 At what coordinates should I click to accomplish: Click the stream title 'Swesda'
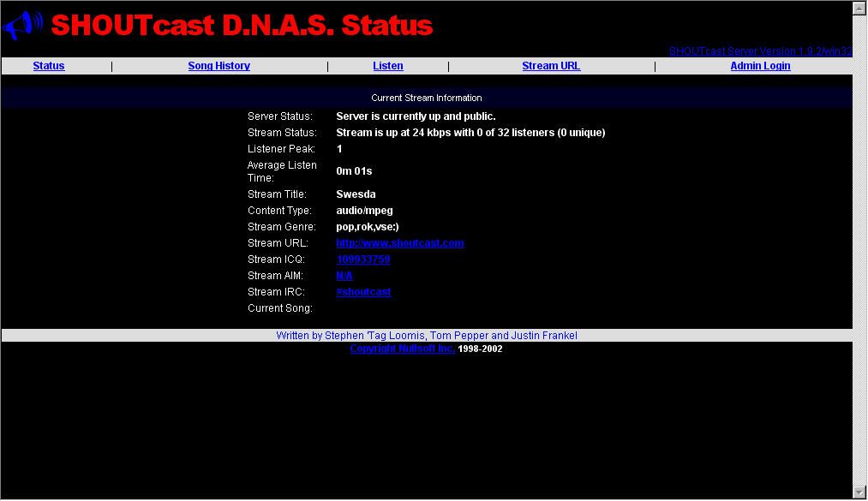coord(356,194)
